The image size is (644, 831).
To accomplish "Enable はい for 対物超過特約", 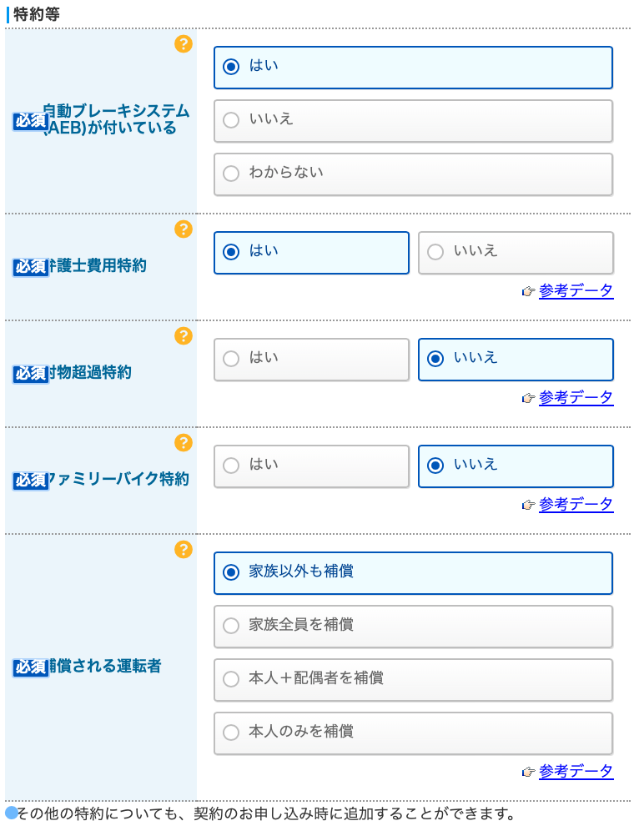I will (311, 360).
